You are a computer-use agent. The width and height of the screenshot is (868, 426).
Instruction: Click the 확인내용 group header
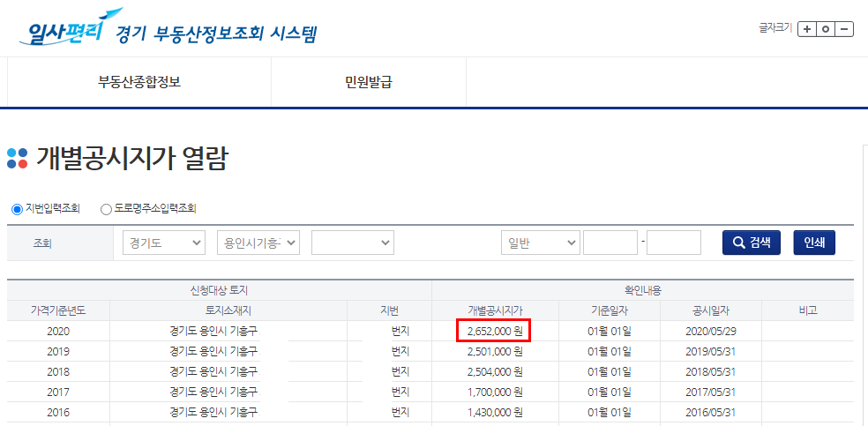tap(643, 290)
